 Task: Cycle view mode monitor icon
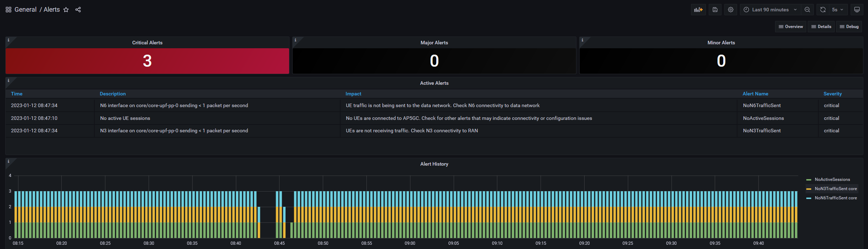coord(857,10)
